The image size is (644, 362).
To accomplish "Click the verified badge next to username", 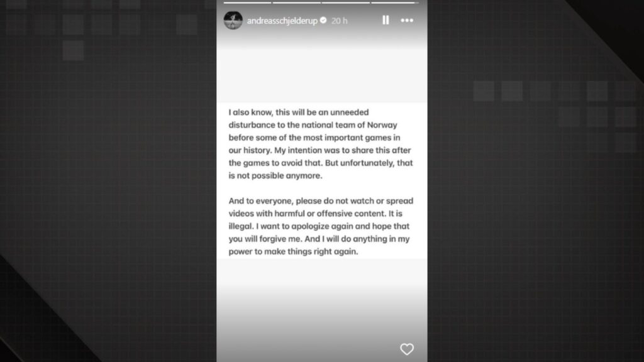I will [x=323, y=21].
